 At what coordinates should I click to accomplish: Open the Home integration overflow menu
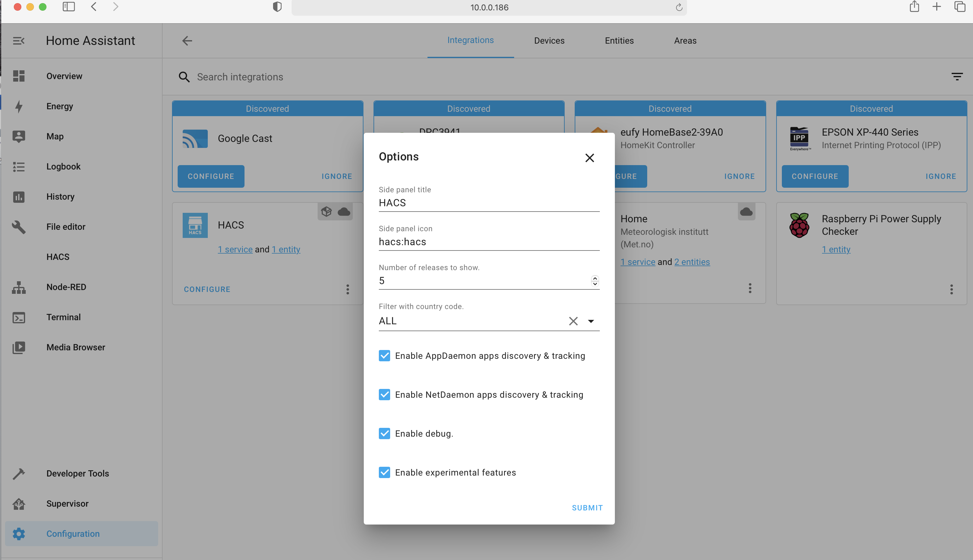(750, 288)
